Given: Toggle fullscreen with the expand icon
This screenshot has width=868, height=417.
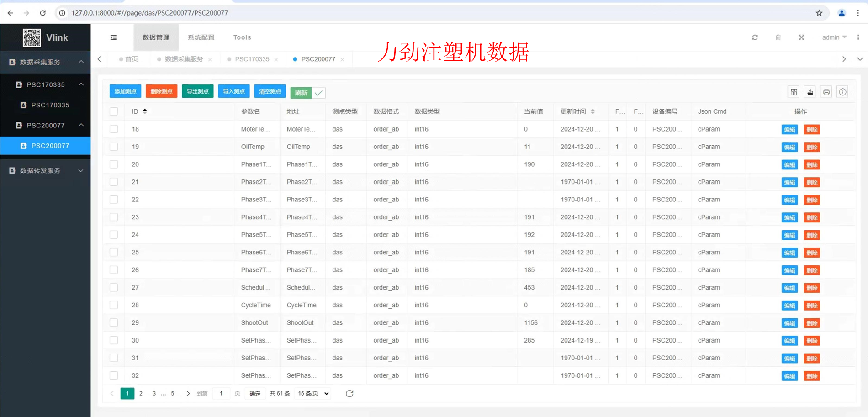Looking at the screenshot, I should [801, 37].
